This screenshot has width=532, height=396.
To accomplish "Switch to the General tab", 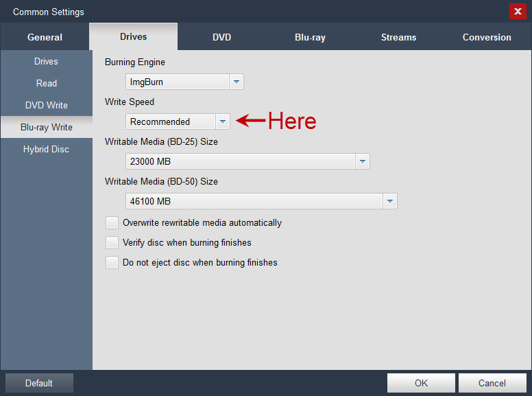I will tap(45, 37).
